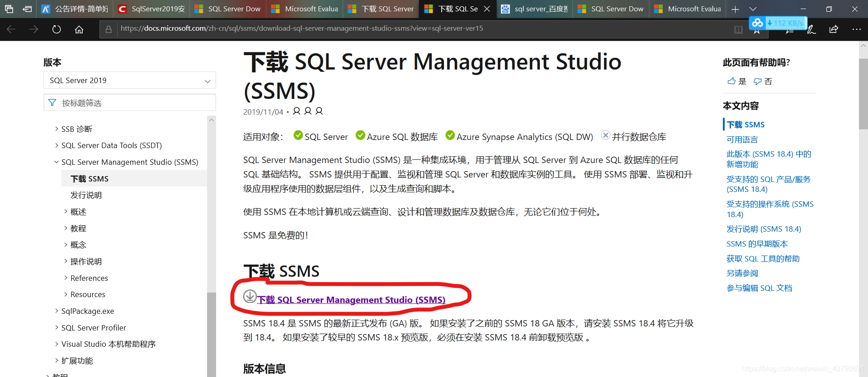Jump to 参与编辑 SQL 文档 section
This screenshot has width=868, height=377.
[x=759, y=288]
